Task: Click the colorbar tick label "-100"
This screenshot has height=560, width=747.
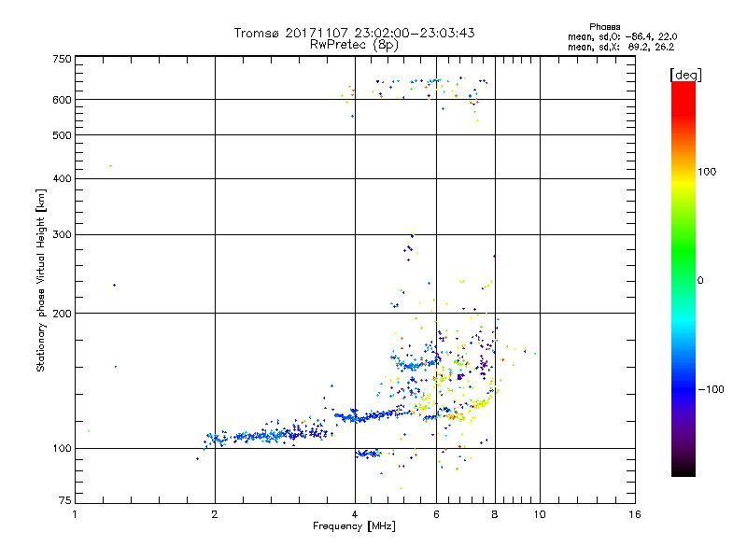Action: [x=711, y=389]
